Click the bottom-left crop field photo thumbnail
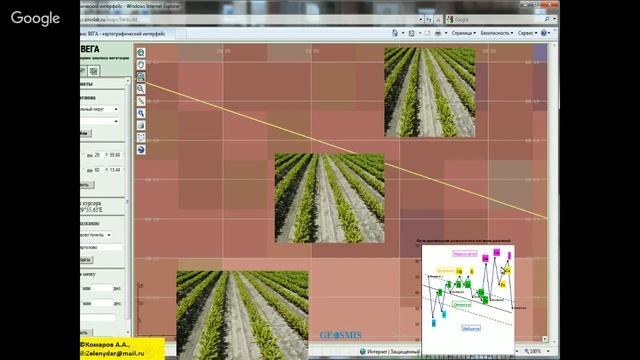The image size is (640, 360). point(242,315)
